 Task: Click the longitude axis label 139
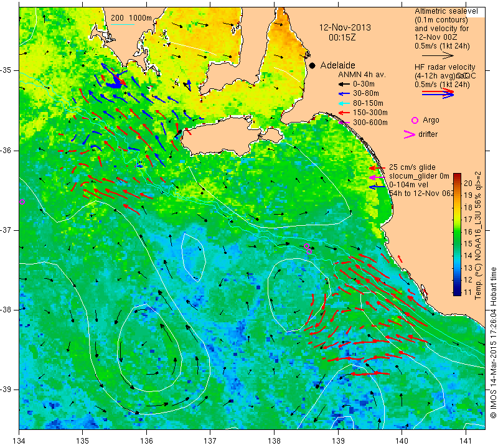point(338,441)
